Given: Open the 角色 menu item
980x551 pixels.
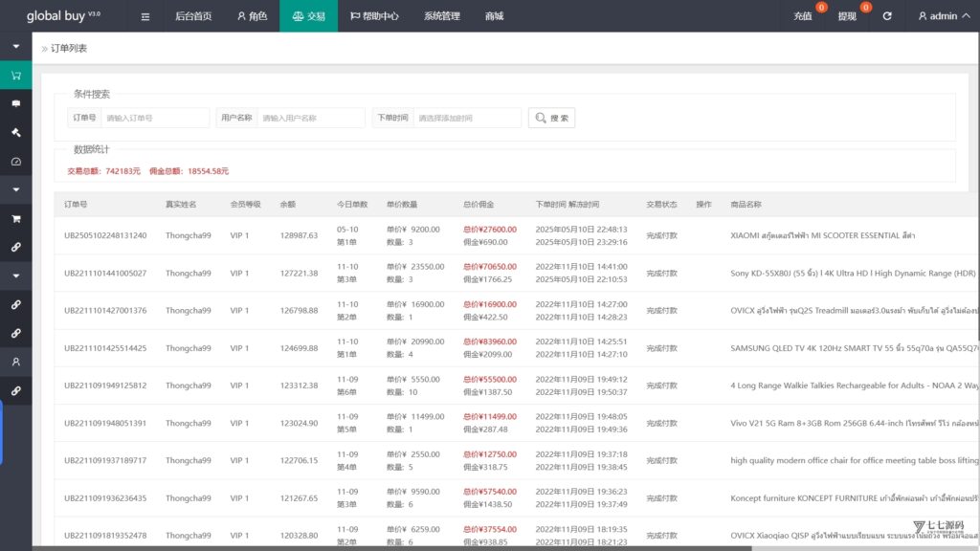Looking at the screenshot, I should pos(252,16).
